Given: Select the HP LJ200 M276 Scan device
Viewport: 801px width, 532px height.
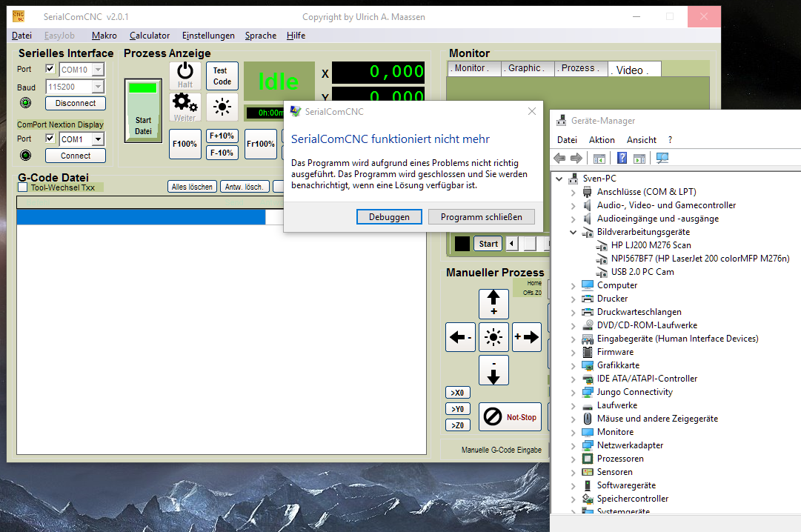Looking at the screenshot, I should click(651, 245).
